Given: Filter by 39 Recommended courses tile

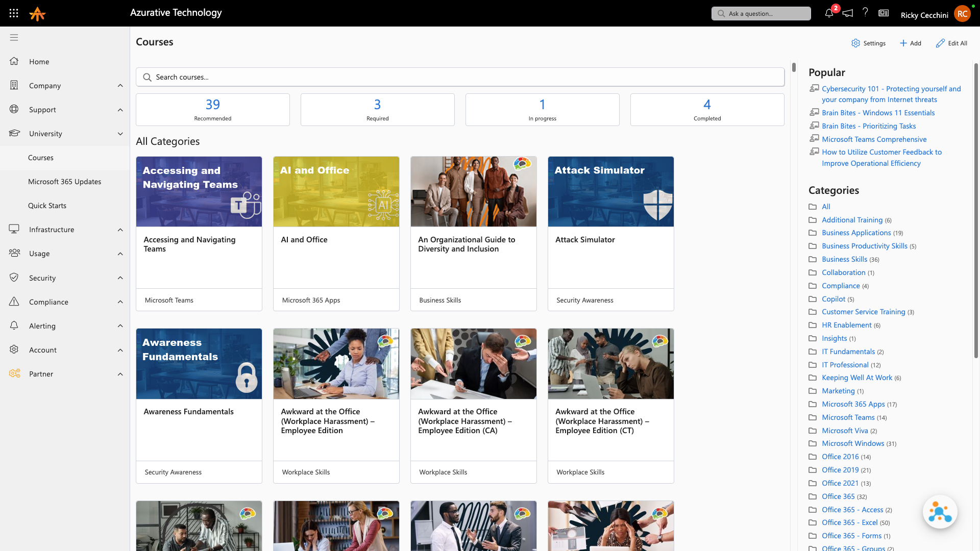Looking at the screenshot, I should point(213,110).
